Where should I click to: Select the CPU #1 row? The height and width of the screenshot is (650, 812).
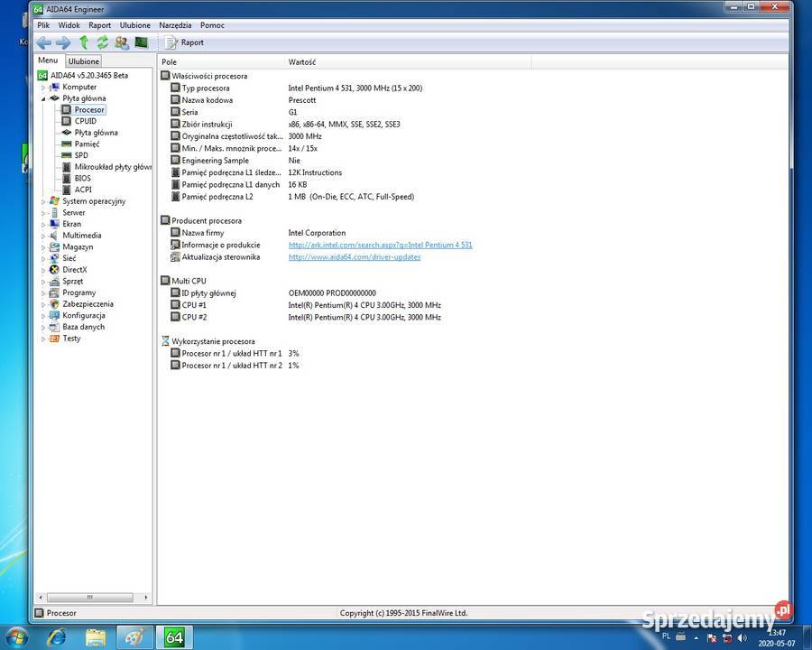tap(306, 305)
